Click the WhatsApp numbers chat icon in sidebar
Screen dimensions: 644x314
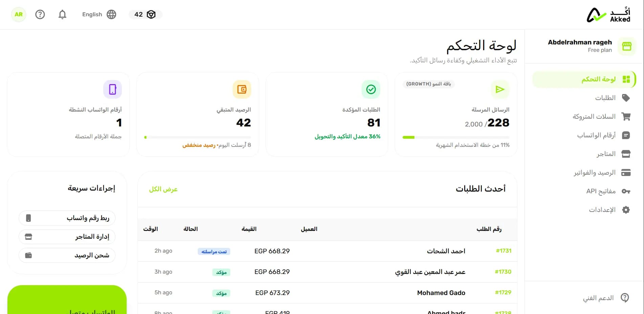(626, 135)
